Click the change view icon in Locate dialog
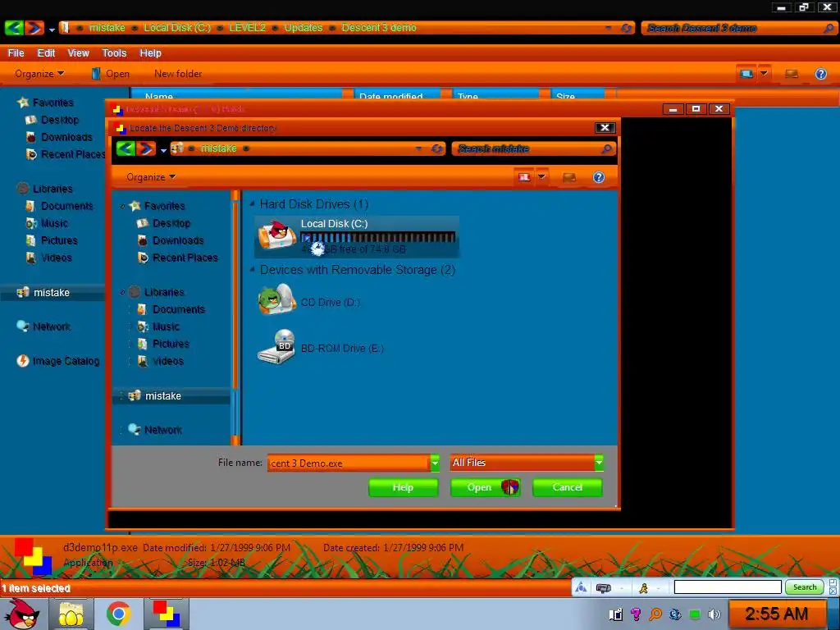The height and width of the screenshot is (630, 840). click(524, 177)
